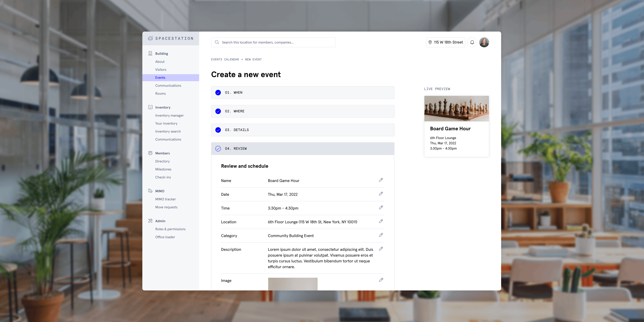Click the Members section icon
644x322 pixels.
point(150,153)
